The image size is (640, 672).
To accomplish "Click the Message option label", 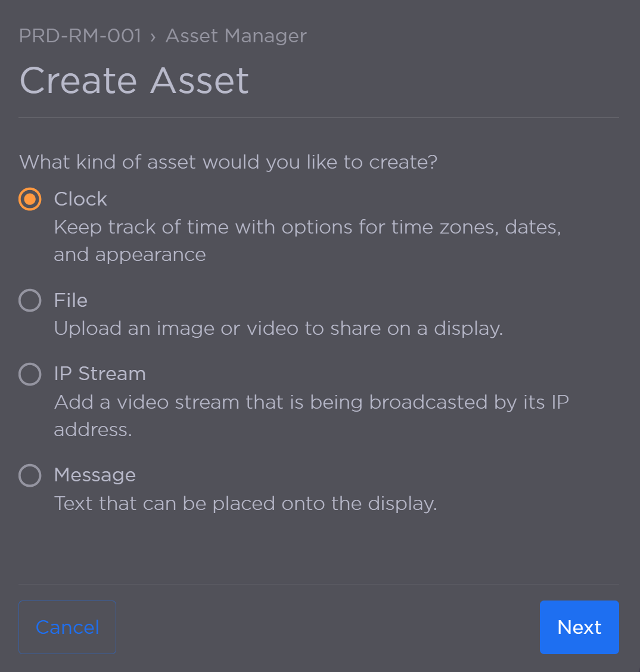I will coord(95,475).
